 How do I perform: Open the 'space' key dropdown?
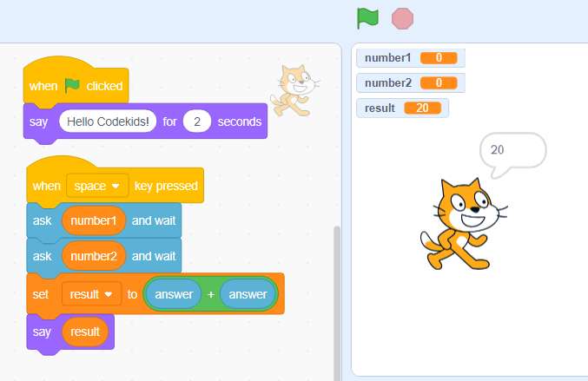pos(97,186)
